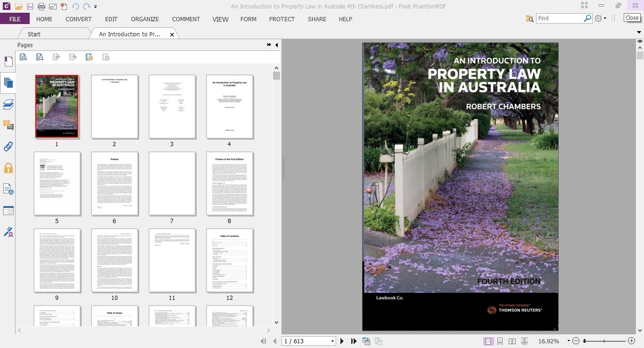Click the previous view icon in status bar

click(366, 341)
